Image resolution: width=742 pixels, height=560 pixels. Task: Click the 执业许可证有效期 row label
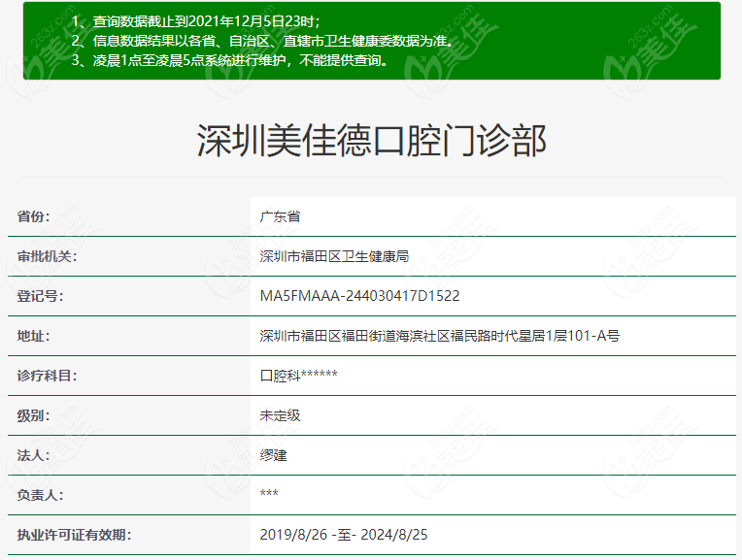[x=74, y=535]
